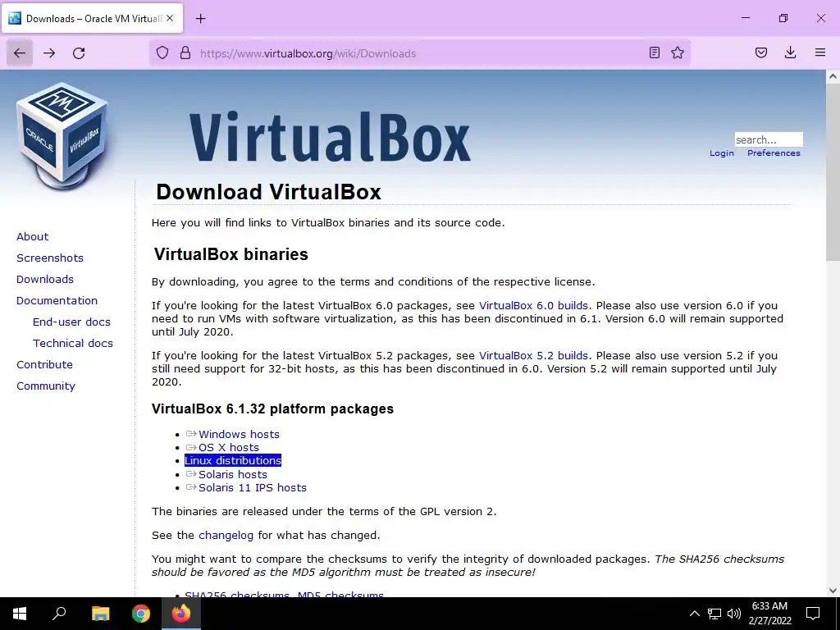Open the Contribute sidebar link

point(44,365)
